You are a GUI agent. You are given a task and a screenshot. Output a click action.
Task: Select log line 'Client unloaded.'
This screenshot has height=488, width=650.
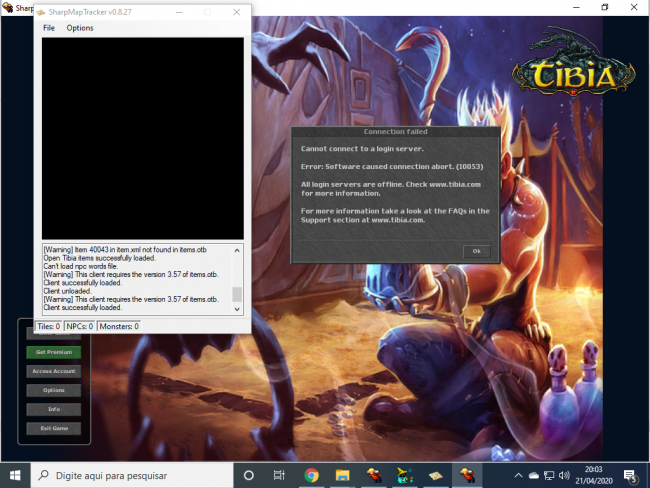[67, 291]
